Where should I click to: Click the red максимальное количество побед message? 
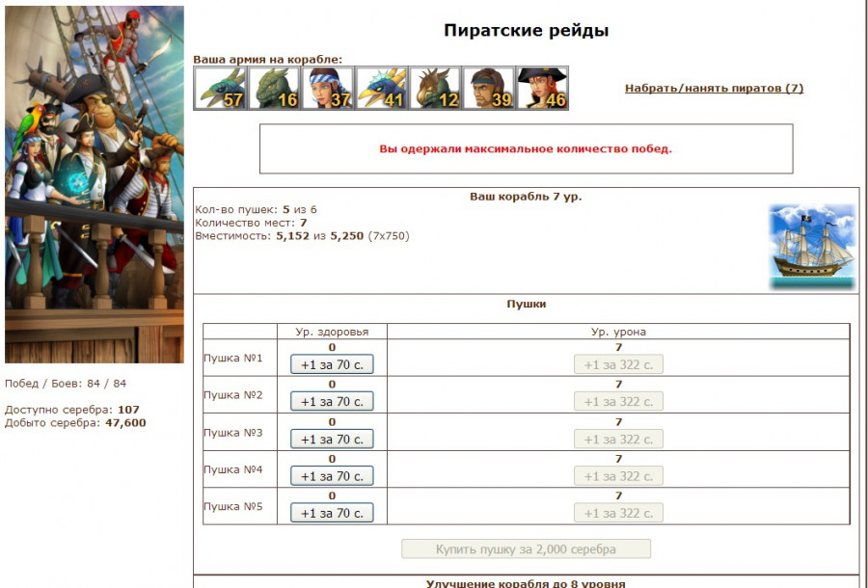click(526, 148)
